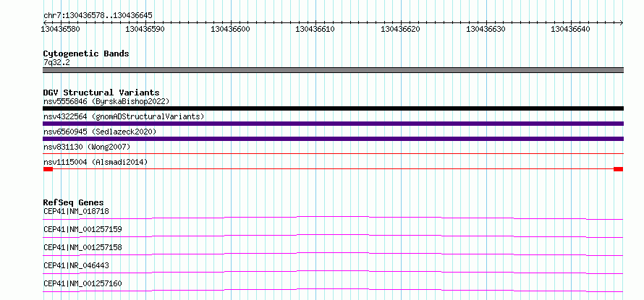The image size is (644, 300).
Task: Click the RefSeq Genes track title
Action: [x=74, y=202]
